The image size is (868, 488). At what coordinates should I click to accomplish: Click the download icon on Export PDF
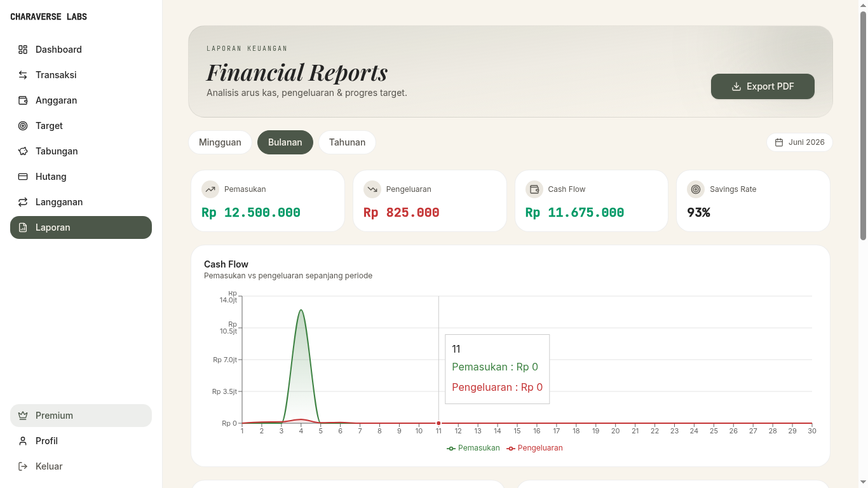[x=736, y=86]
